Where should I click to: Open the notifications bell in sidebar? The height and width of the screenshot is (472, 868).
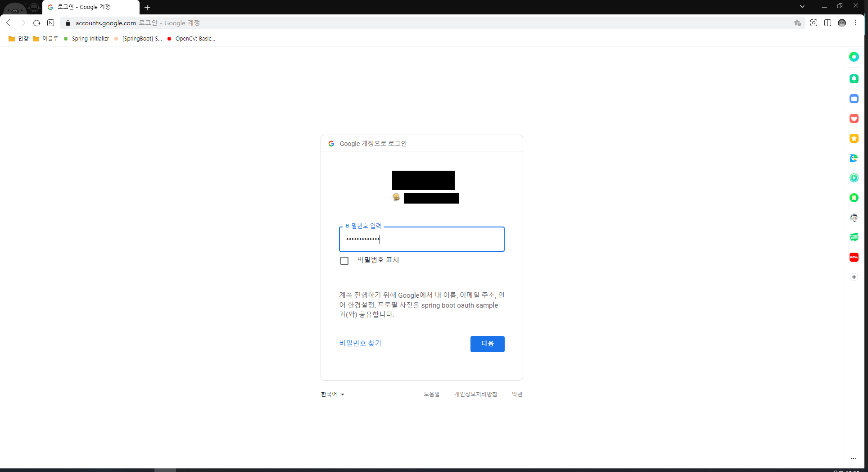pos(854,79)
